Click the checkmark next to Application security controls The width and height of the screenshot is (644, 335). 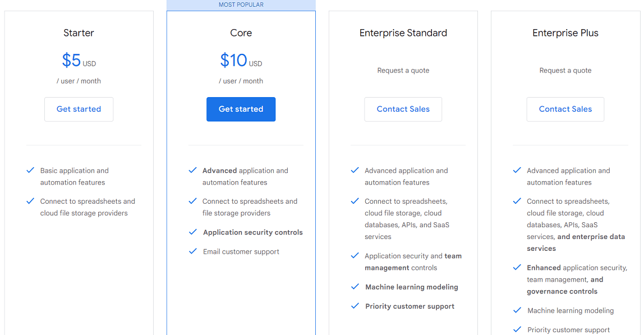pyautogui.click(x=193, y=232)
